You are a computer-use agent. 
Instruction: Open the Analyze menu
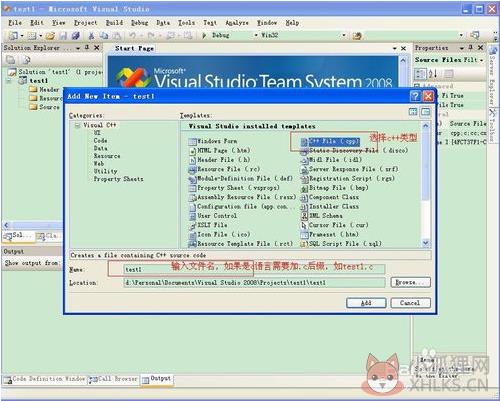click(x=237, y=23)
